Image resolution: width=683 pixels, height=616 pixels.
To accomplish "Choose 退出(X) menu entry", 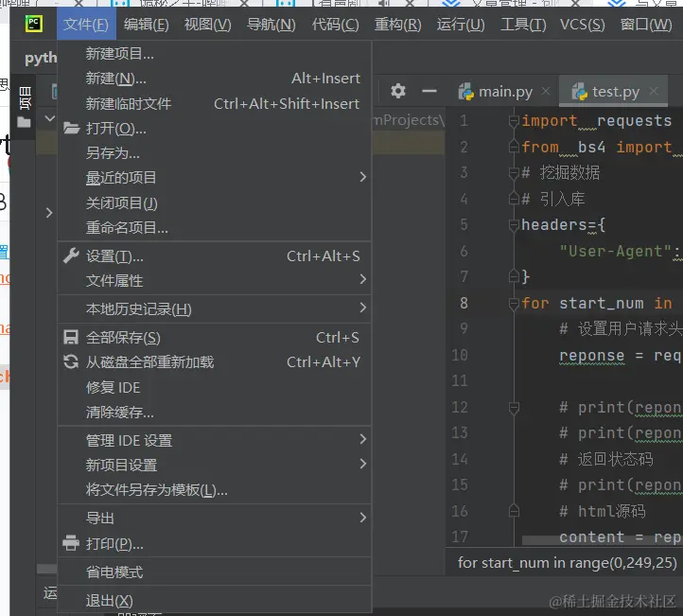I will pos(215,601).
